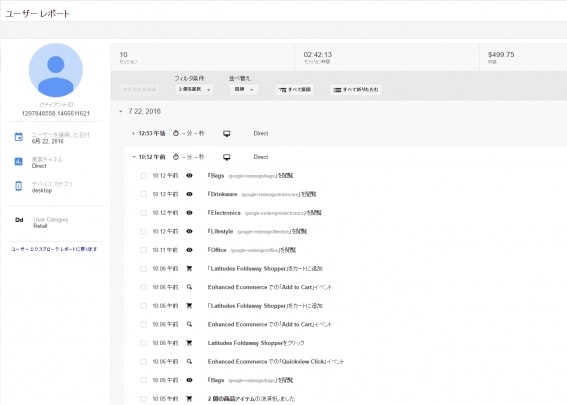567x405 pixels.
Task: Open the フィルタ条件 dropdown showing 3 個を選択
Action: click(195, 89)
